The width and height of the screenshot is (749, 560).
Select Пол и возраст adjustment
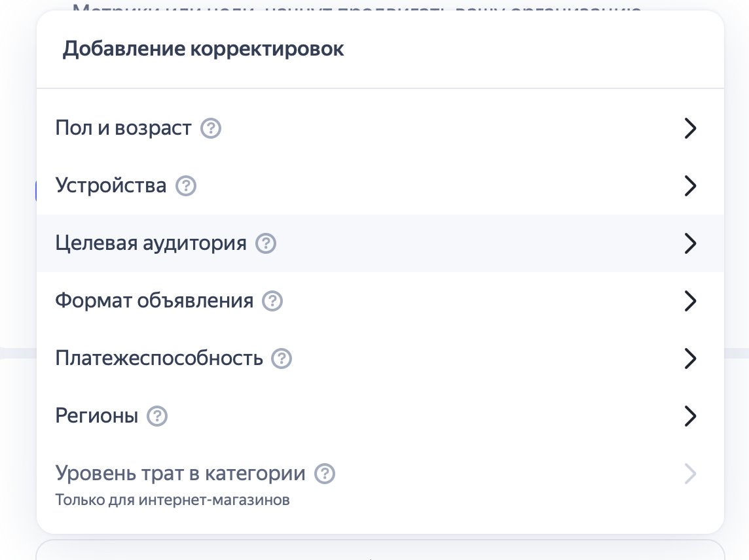(123, 128)
